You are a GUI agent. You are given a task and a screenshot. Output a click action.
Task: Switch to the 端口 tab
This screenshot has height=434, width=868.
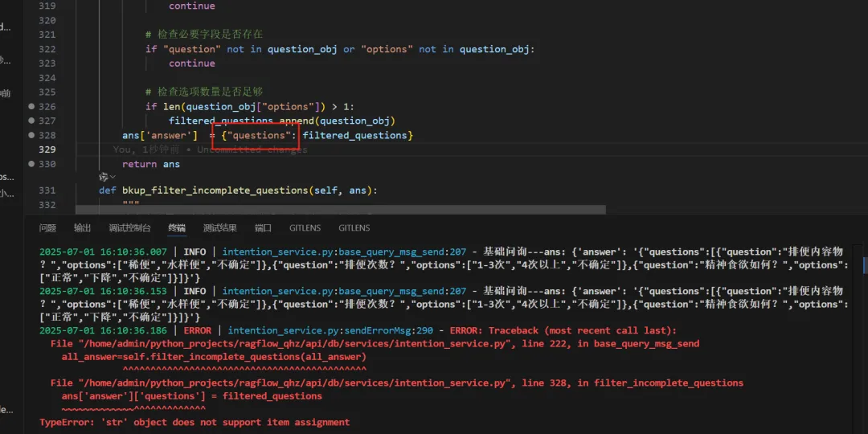click(x=263, y=228)
